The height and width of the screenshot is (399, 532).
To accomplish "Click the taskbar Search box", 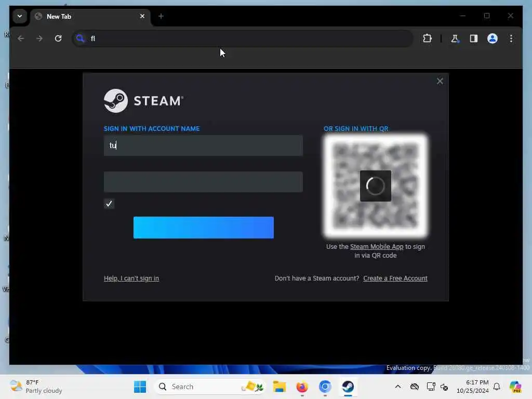I will (x=210, y=387).
